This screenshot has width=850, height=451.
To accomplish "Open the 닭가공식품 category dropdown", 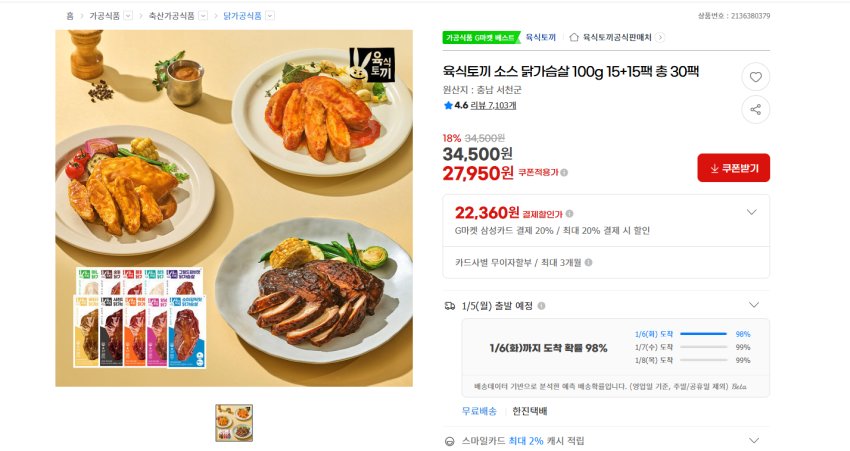I will (x=270, y=16).
